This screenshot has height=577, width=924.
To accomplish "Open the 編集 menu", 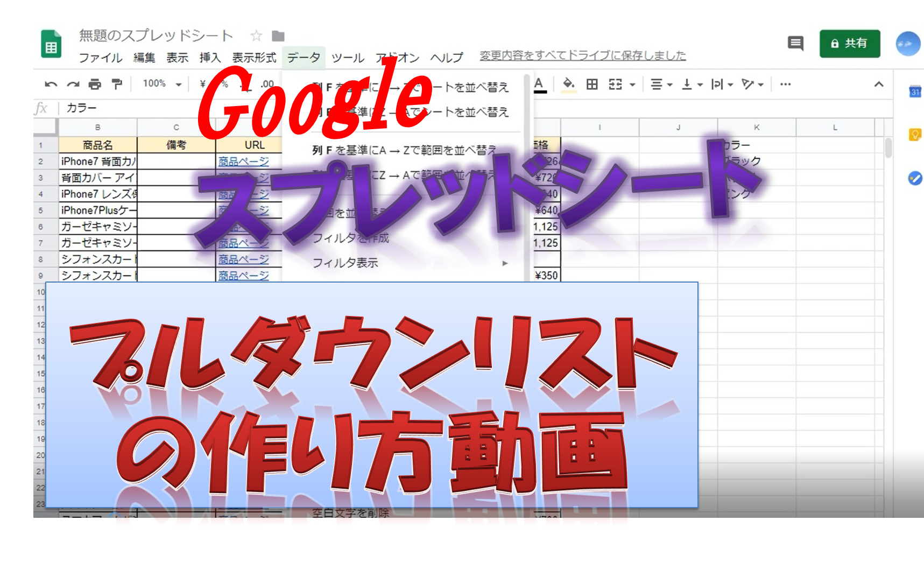I will click(144, 58).
